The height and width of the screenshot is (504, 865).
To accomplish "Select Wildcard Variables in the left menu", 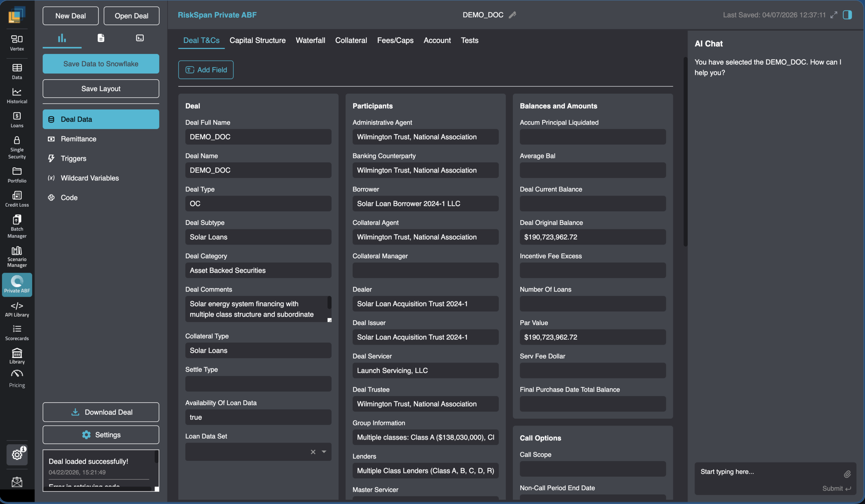I will (101, 178).
